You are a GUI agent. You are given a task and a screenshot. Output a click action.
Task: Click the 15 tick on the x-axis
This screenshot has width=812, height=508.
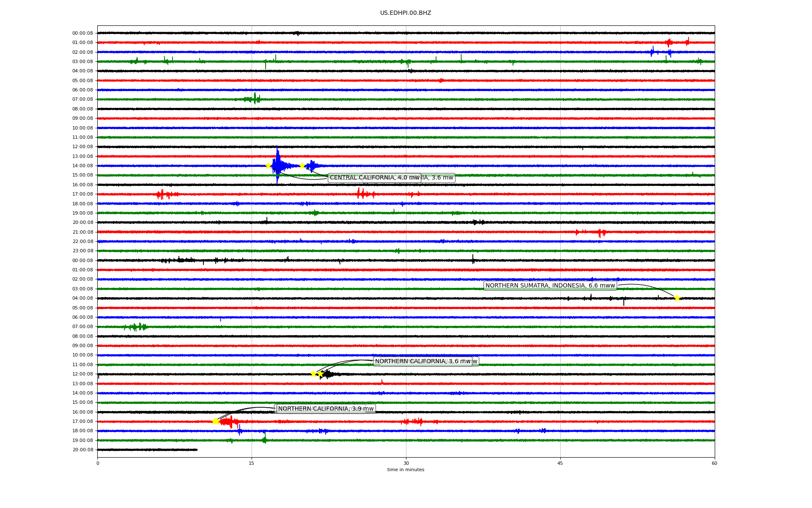tap(252, 463)
